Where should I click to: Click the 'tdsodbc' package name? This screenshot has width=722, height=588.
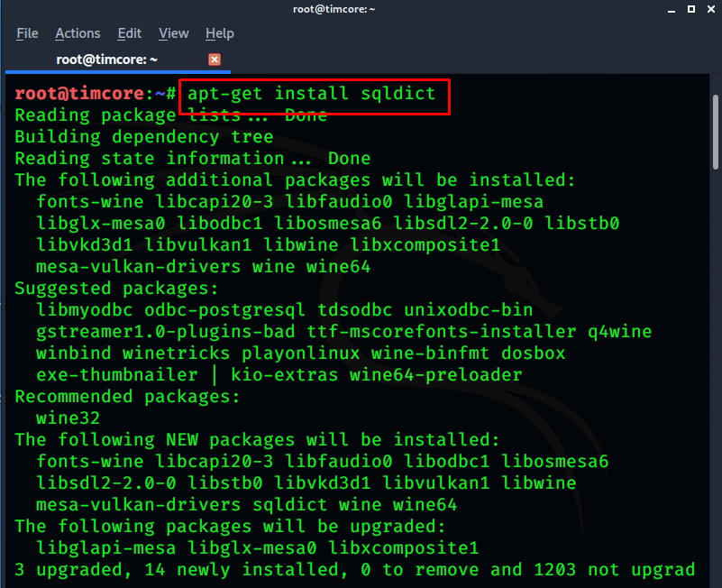click(x=355, y=310)
